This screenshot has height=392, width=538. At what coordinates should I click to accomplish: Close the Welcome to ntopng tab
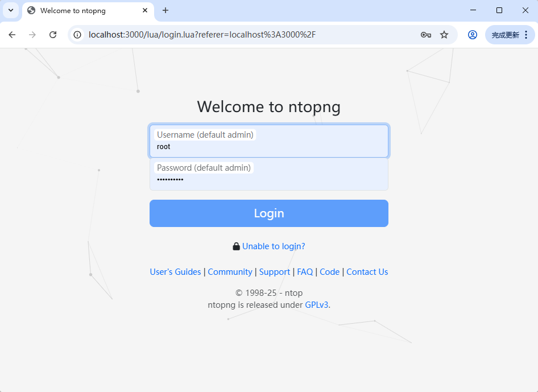click(145, 10)
